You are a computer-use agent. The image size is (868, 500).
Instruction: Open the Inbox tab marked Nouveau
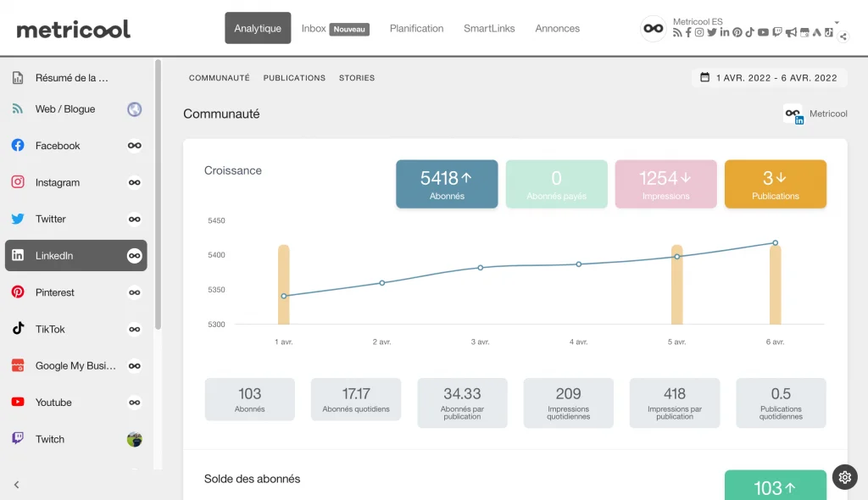tap(335, 28)
